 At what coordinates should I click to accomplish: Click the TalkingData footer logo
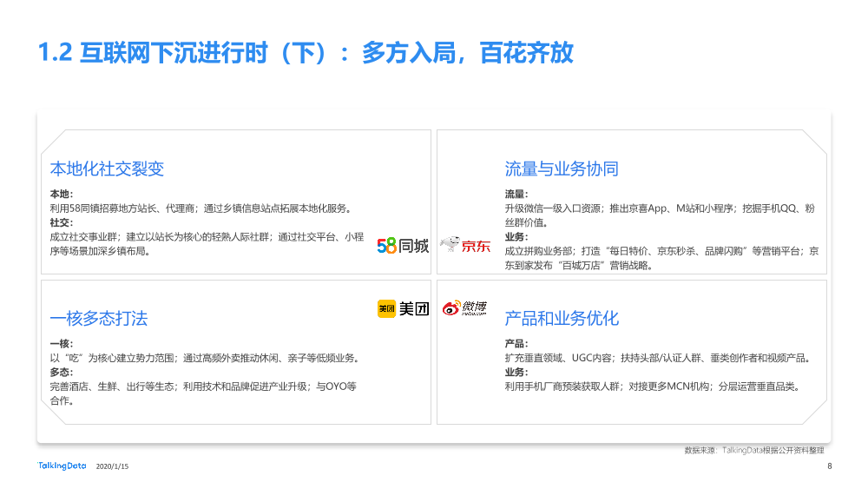coord(62,466)
